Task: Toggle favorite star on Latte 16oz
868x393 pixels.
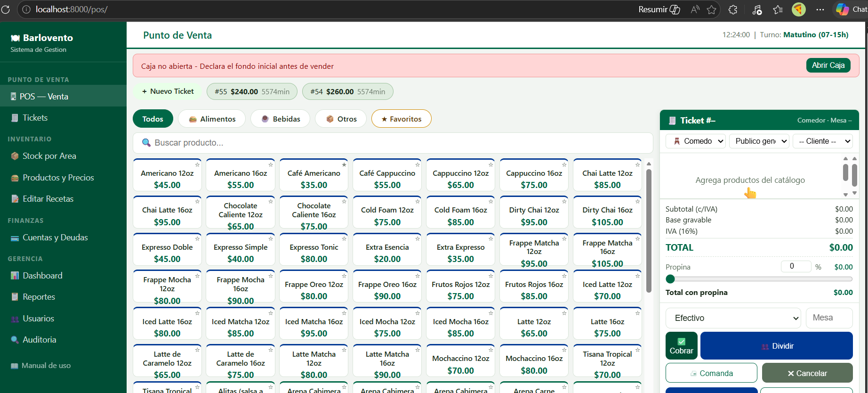Action: pos(638,313)
